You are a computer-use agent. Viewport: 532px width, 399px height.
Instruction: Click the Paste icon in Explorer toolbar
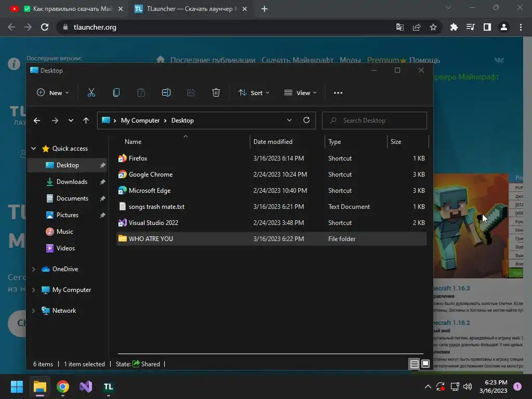coord(141,92)
